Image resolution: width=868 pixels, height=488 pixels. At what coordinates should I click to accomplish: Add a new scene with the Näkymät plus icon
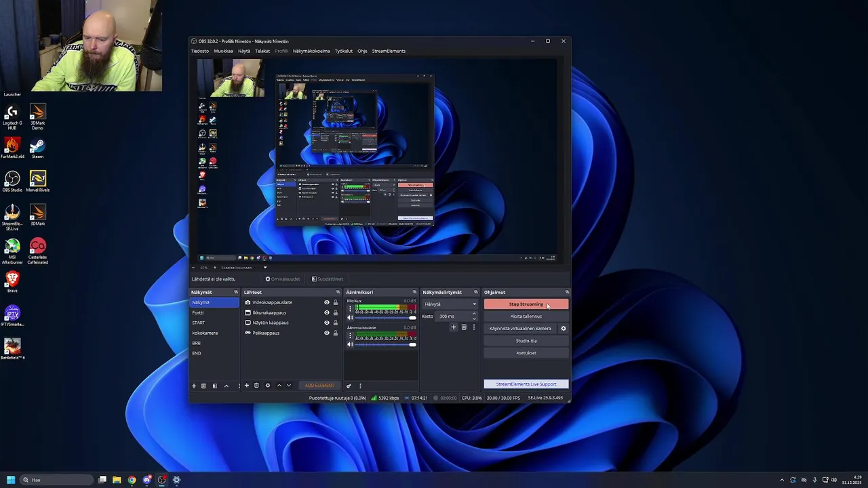click(194, 386)
